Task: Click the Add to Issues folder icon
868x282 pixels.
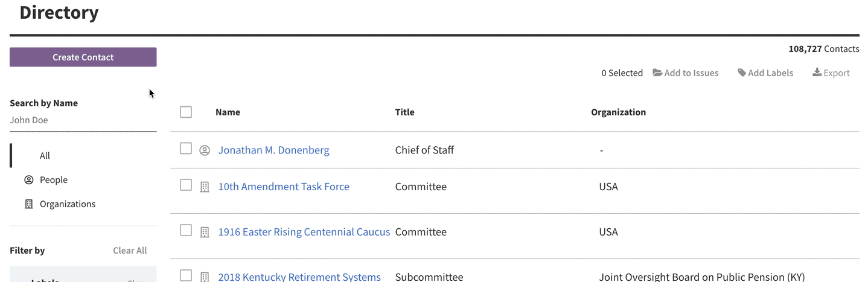Action: (x=657, y=72)
